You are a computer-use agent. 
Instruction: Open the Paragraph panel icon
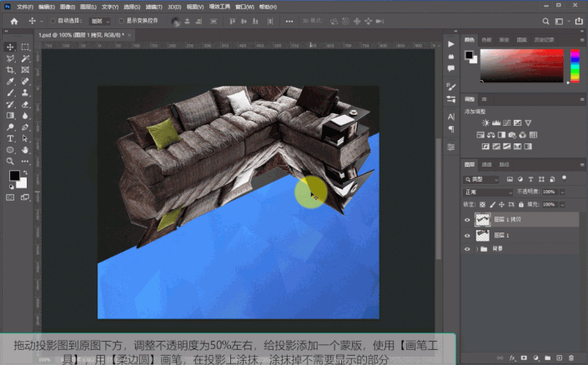click(451, 129)
